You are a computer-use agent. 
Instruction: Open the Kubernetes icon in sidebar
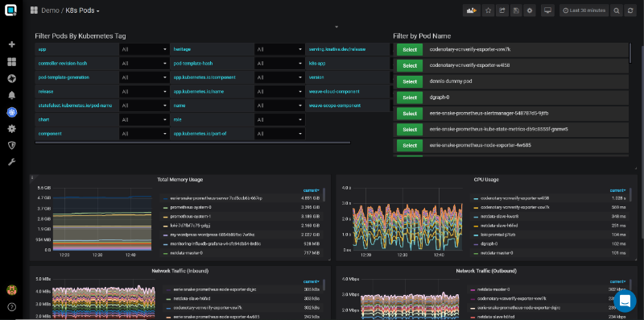11,112
